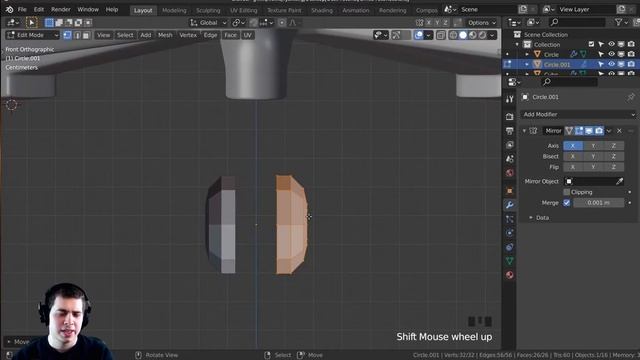Edit the Mirror modifier name field
This screenshot has height=360, width=640.
tap(553, 131)
